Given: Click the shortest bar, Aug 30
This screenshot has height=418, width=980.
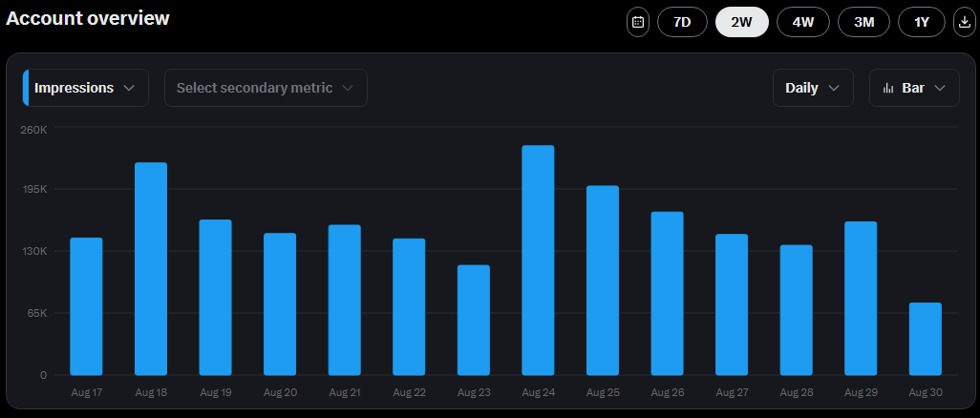Looking at the screenshot, I should [926, 339].
